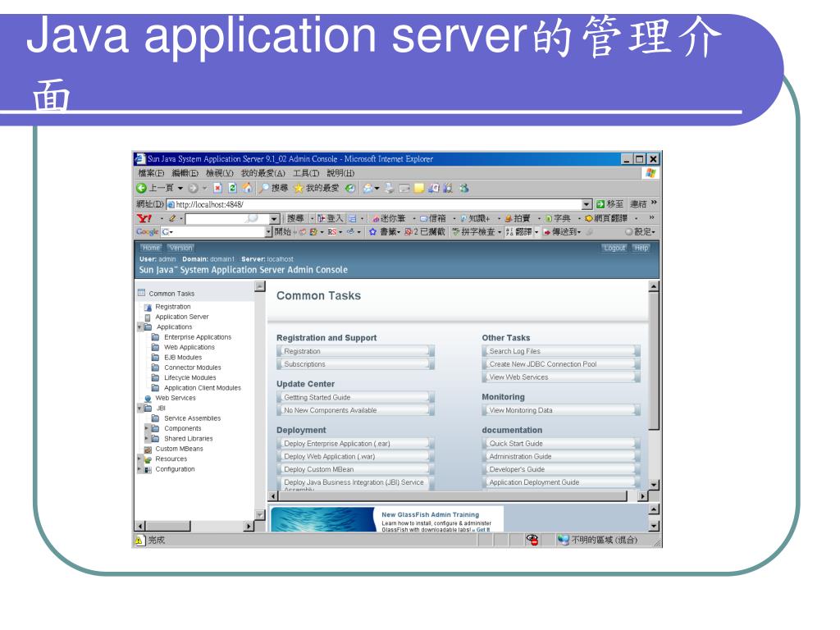Screen dimensions: 840x630
Task: Select Application Server in tree
Action: coord(182,317)
